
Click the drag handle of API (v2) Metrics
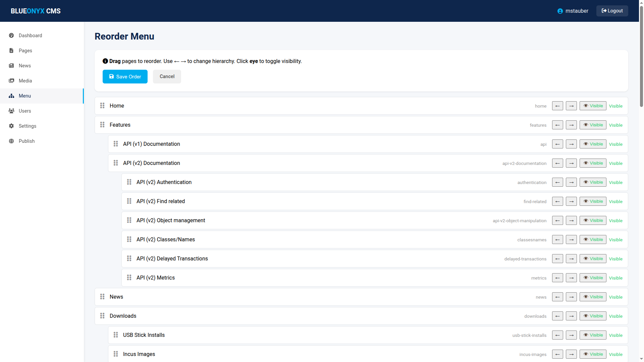[x=129, y=278]
